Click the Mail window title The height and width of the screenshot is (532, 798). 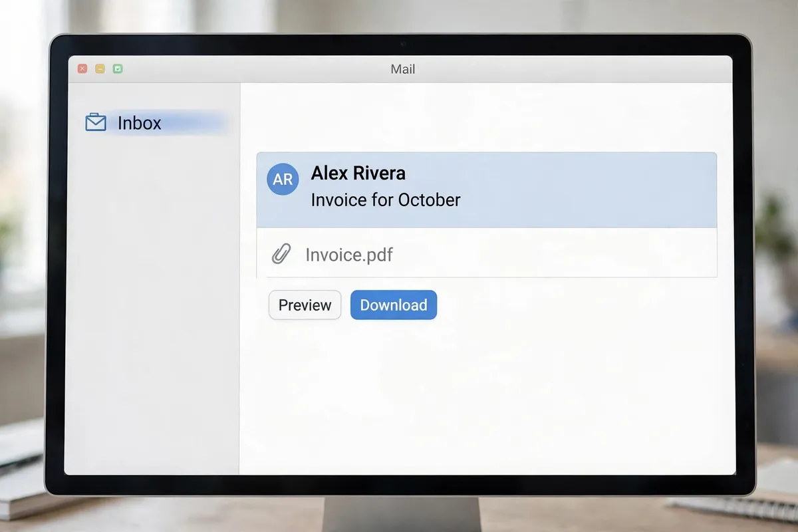(403, 69)
